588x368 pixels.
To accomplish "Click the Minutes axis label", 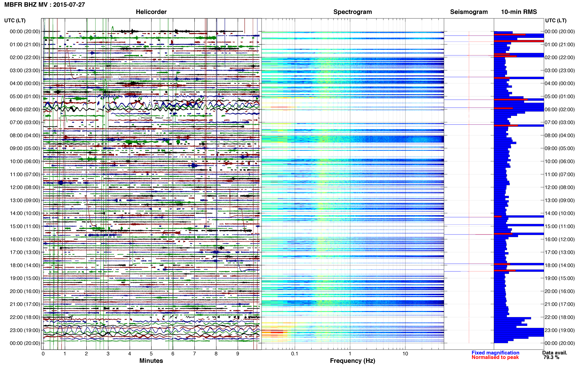I will 151,361.
